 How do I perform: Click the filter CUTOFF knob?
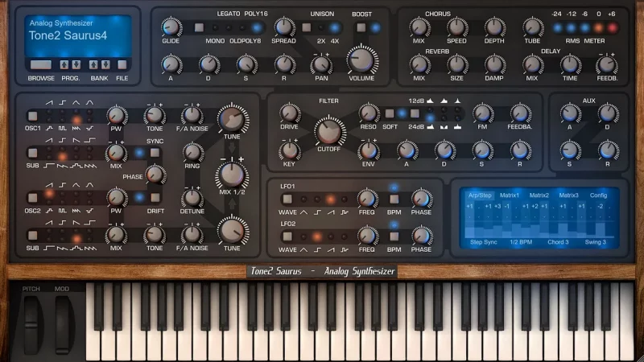pos(328,130)
